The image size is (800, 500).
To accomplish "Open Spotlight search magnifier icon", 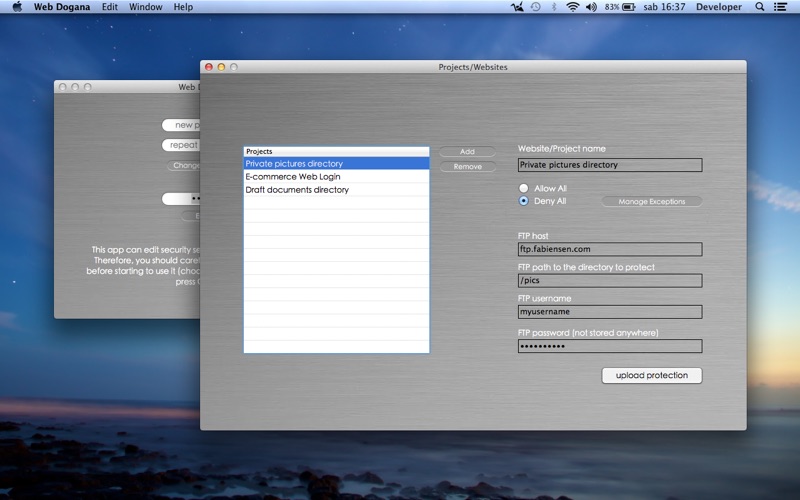I will (760, 7).
